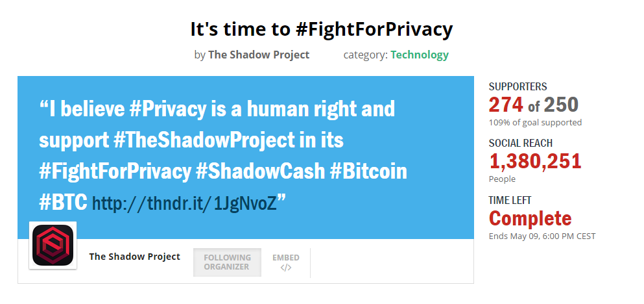This screenshot has height=304, width=644.
Task: Click the Complete time left status
Action: point(530,218)
